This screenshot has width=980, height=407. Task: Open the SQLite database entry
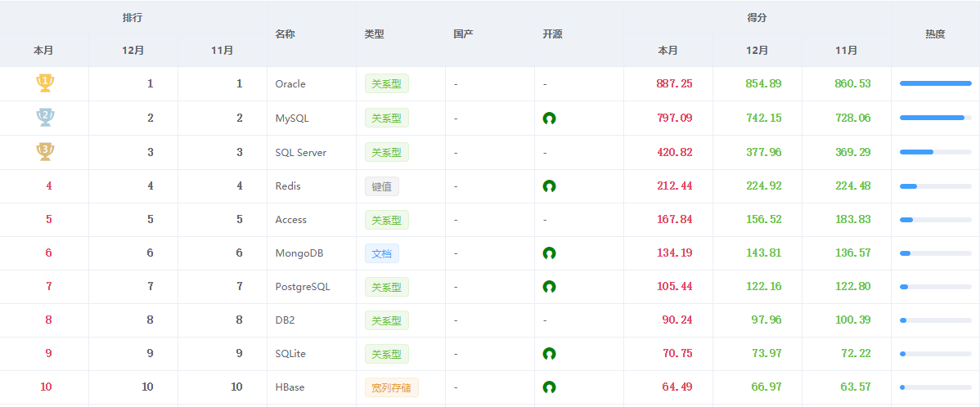click(x=290, y=354)
